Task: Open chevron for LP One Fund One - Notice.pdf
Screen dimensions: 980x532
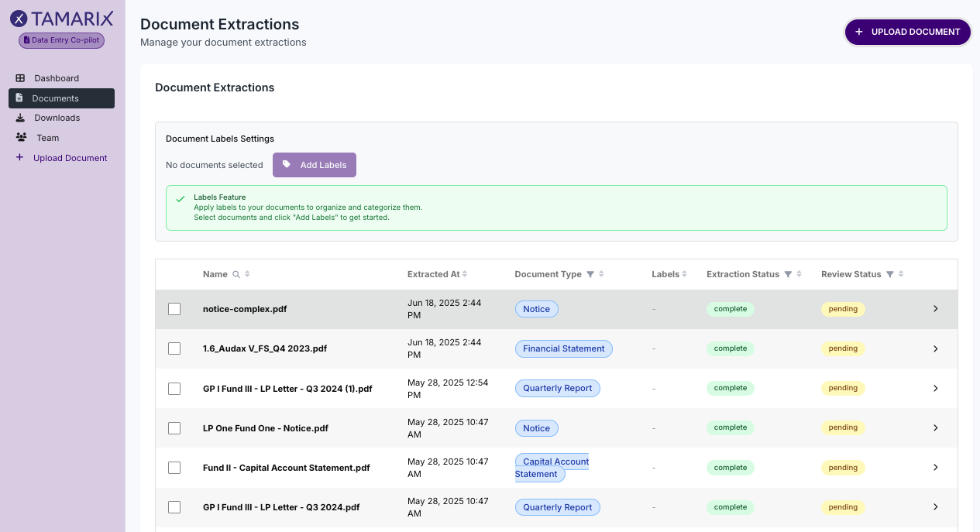Action: tap(935, 428)
